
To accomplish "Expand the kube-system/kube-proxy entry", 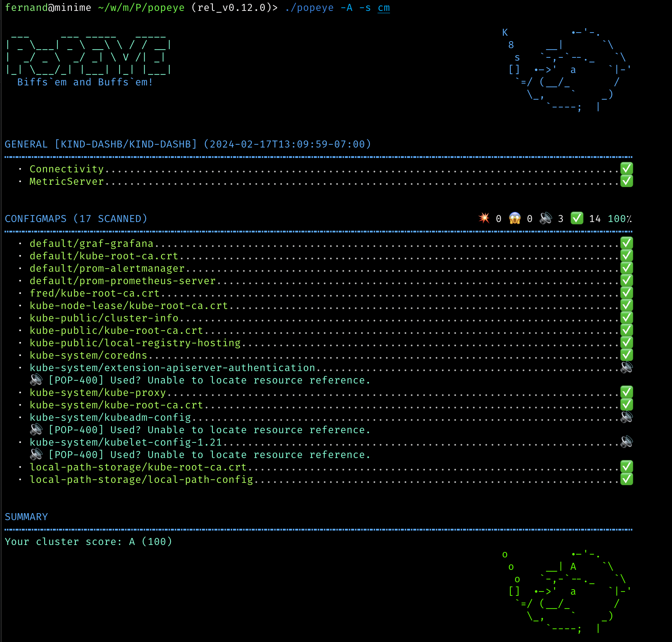I will pos(98,392).
